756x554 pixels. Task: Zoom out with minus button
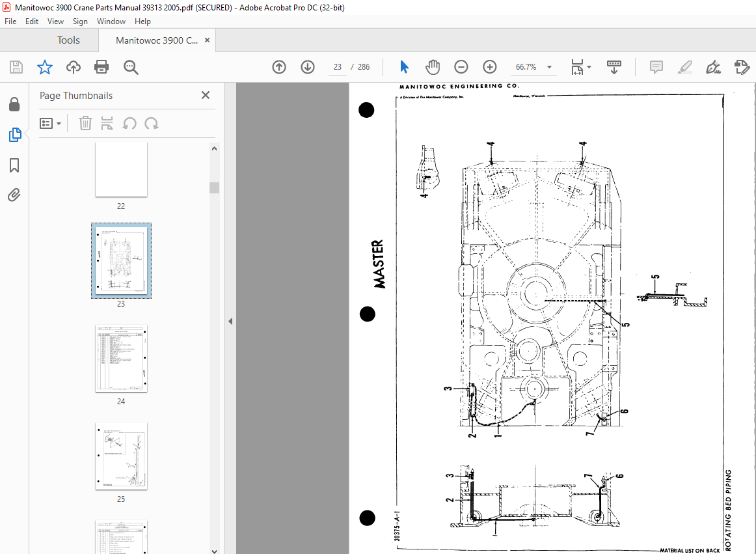point(461,67)
